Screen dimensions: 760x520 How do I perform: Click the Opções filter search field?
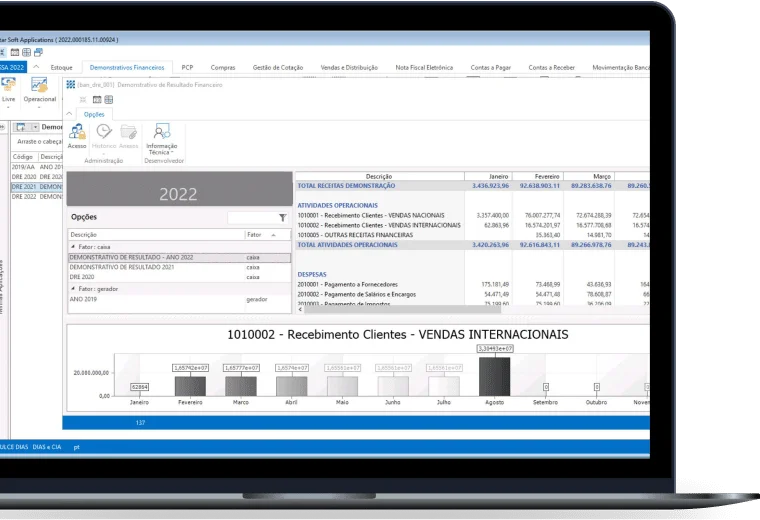[x=253, y=218]
